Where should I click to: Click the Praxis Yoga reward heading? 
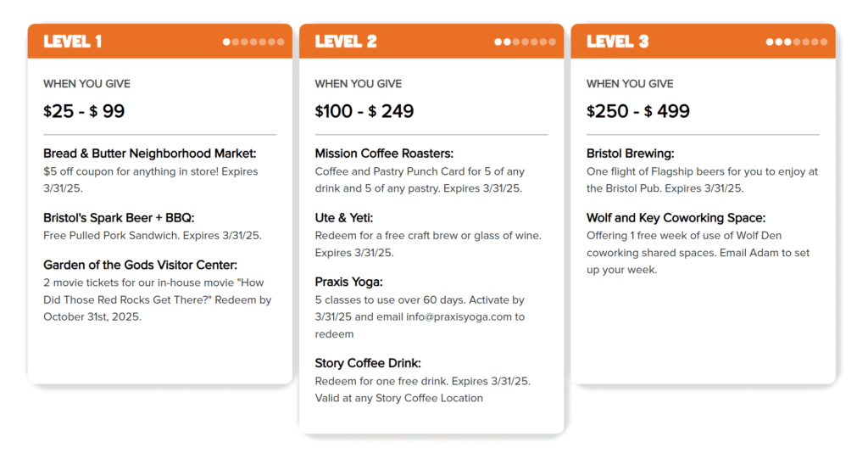click(x=348, y=283)
